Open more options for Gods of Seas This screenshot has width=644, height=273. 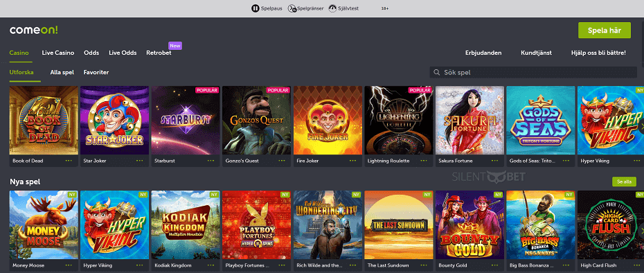566,161
